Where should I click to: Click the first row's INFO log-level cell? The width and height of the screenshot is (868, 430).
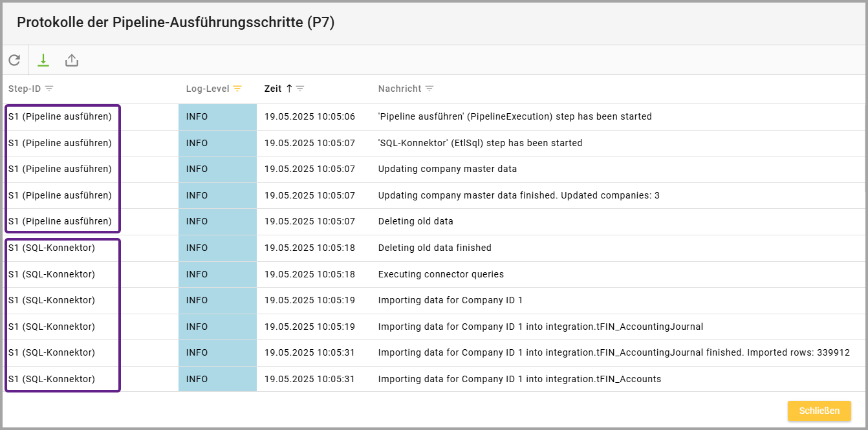pyautogui.click(x=197, y=117)
